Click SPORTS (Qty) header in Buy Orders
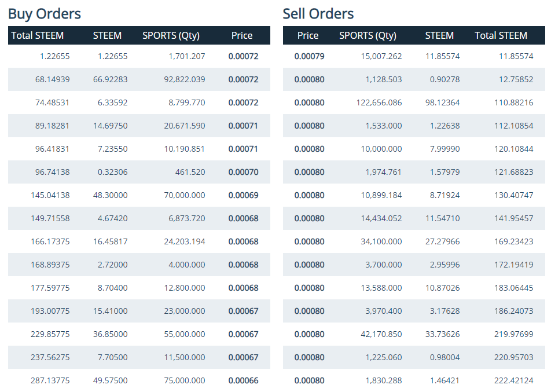551x392 pixels. point(171,35)
